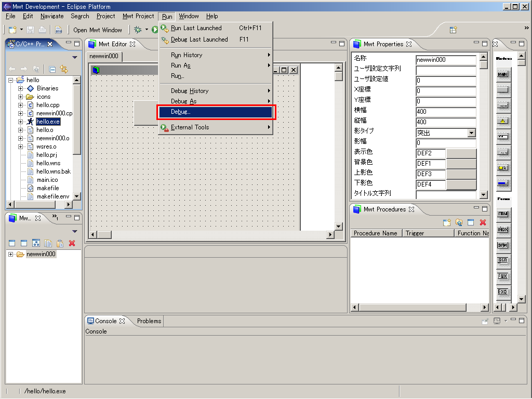Click Collapse All in C/C++ Projects
This screenshot has height=399, width=532.
pos(52,70)
